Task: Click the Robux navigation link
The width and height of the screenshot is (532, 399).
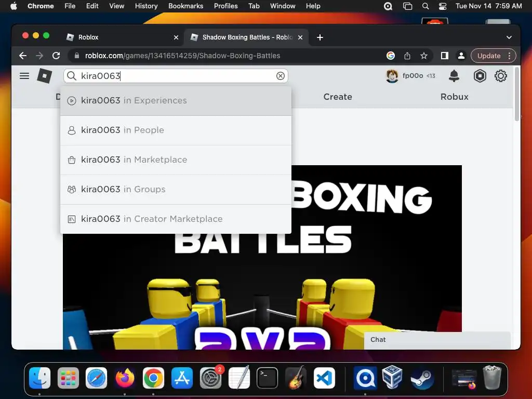Action: (x=454, y=97)
